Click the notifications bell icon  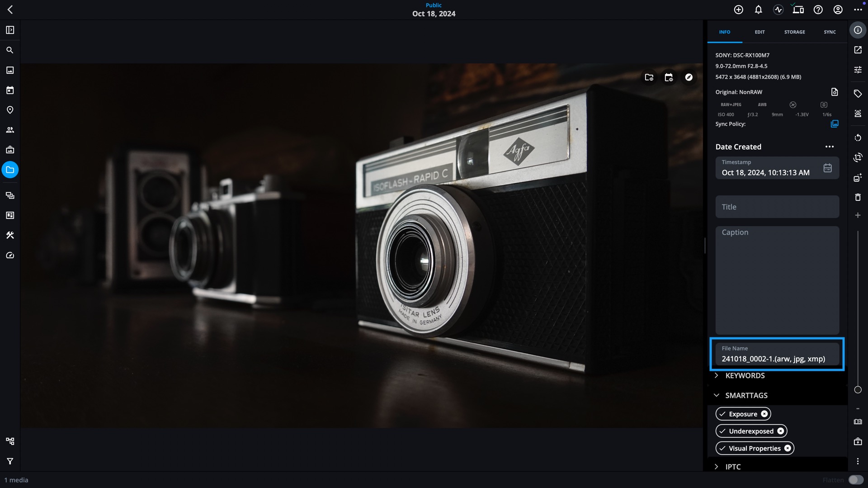click(758, 9)
